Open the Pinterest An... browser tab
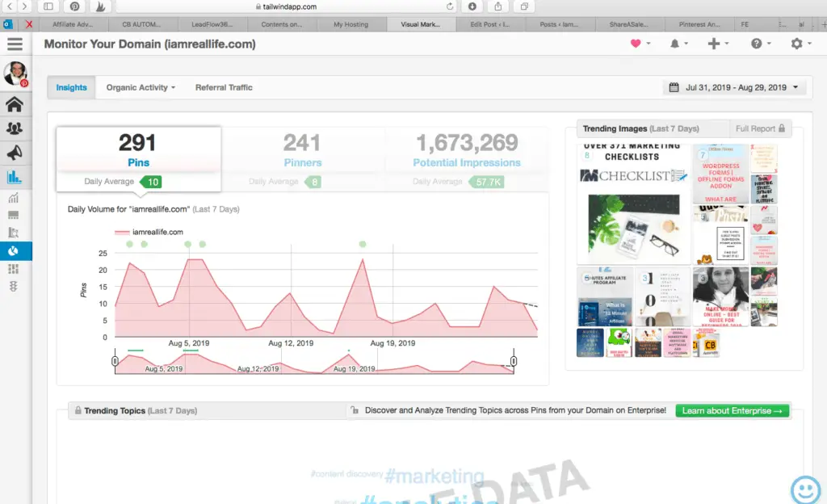Image resolution: width=827 pixels, height=504 pixels. 699,24
